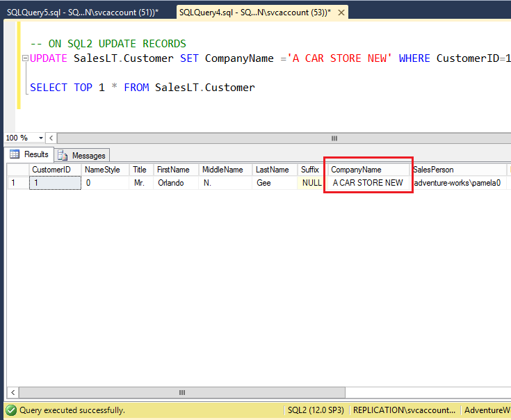
Task: Click the SQL2 (12.0 SP3) status panel
Action: pos(316,410)
